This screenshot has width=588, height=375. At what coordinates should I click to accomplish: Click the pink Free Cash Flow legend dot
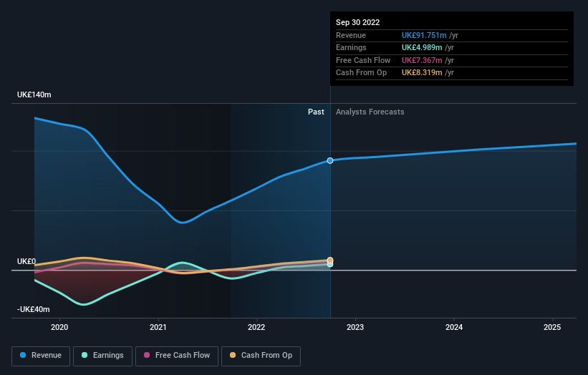pyautogui.click(x=147, y=355)
